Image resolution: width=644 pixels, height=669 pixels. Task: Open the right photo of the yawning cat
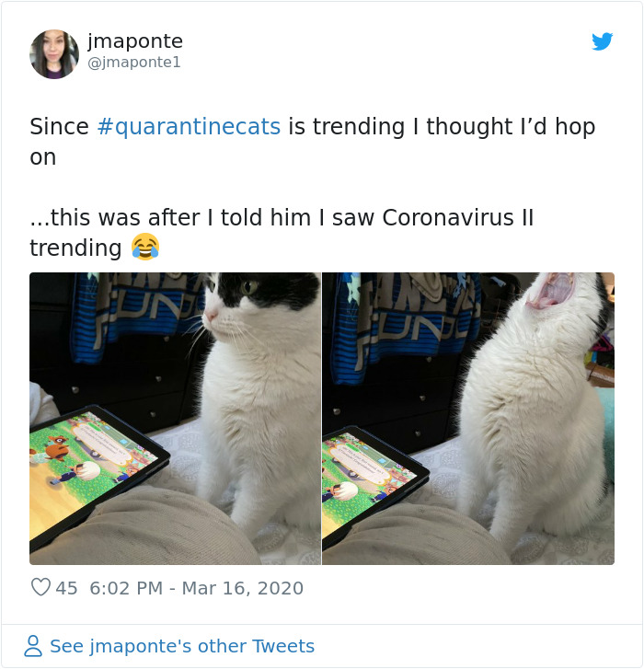468,419
